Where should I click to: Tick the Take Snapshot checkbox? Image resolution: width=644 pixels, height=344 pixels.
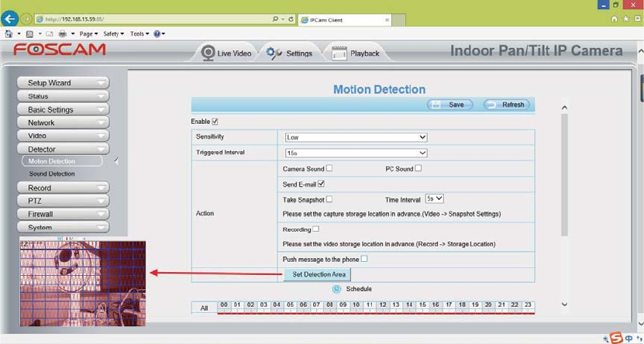pyautogui.click(x=329, y=199)
